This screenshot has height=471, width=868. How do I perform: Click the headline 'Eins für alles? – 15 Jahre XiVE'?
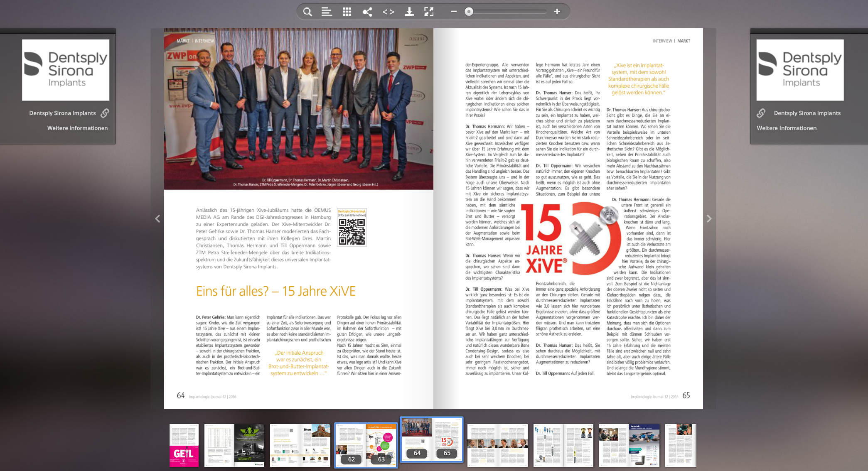pos(276,291)
